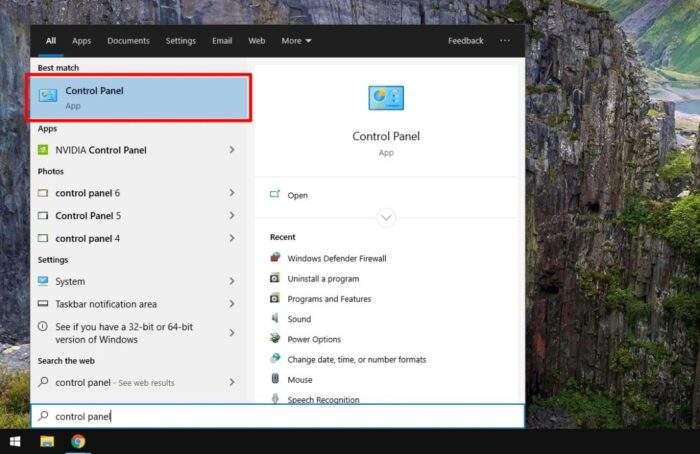Expand the System result chevron

[x=232, y=281]
